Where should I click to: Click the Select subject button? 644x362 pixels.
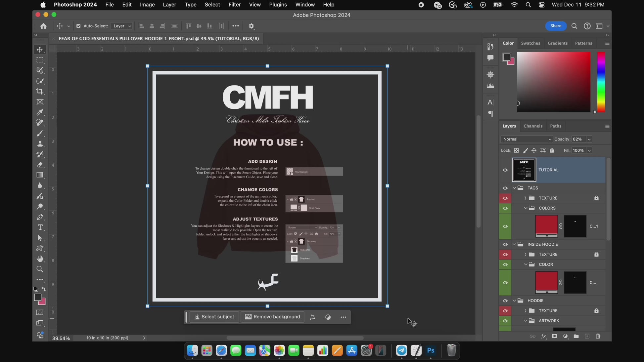[214, 317]
